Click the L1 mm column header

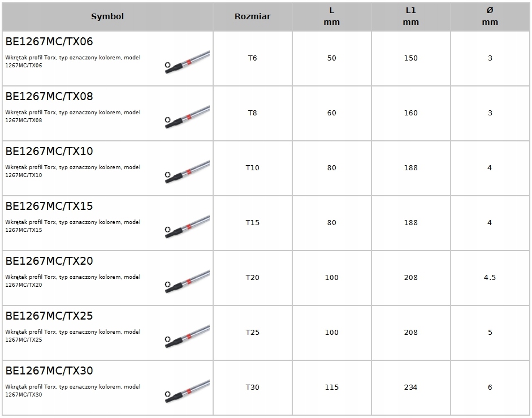(410, 16)
